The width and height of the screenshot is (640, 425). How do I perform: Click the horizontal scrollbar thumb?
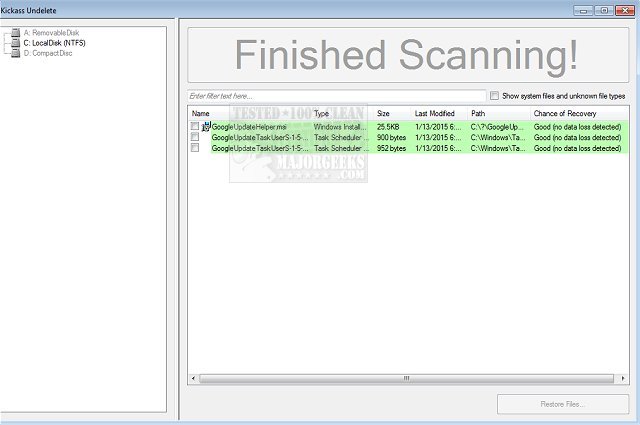pyautogui.click(x=407, y=378)
